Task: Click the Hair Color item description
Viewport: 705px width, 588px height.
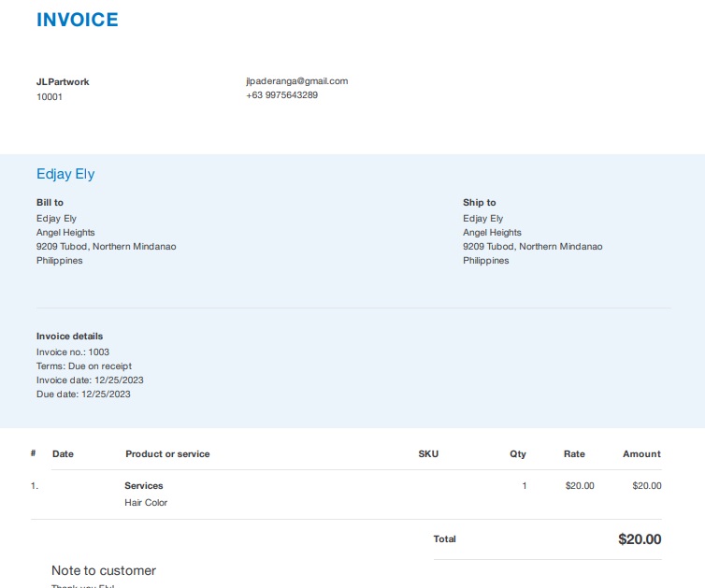Action: (x=146, y=503)
